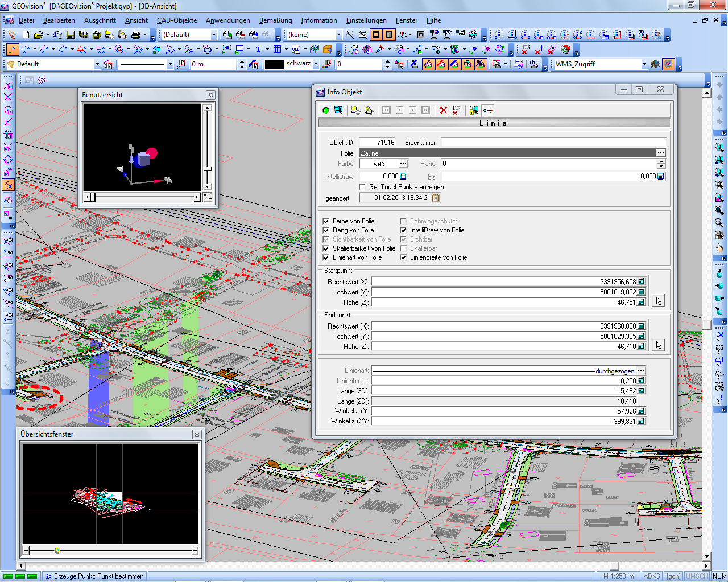Toggle 'Rang von Folie' checkbox
Image resolution: width=728 pixels, height=582 pixels.
tap(326, 230)
